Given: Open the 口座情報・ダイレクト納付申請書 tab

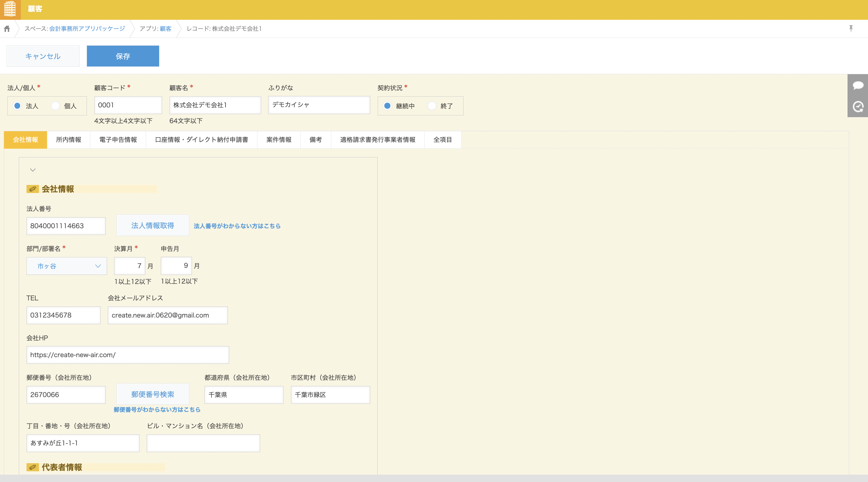Looking at the screenshot, I should (x=201, y=140).
